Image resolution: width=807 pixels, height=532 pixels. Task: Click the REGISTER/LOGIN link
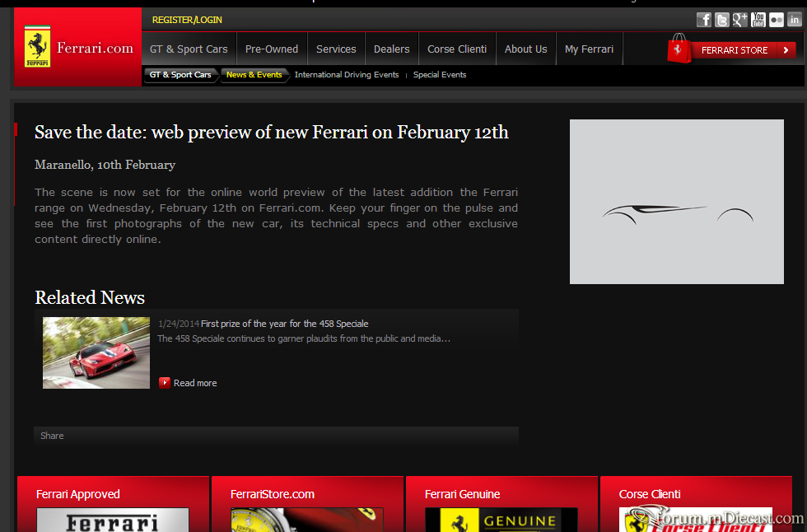pyautogui.click(x=187, y=20)
